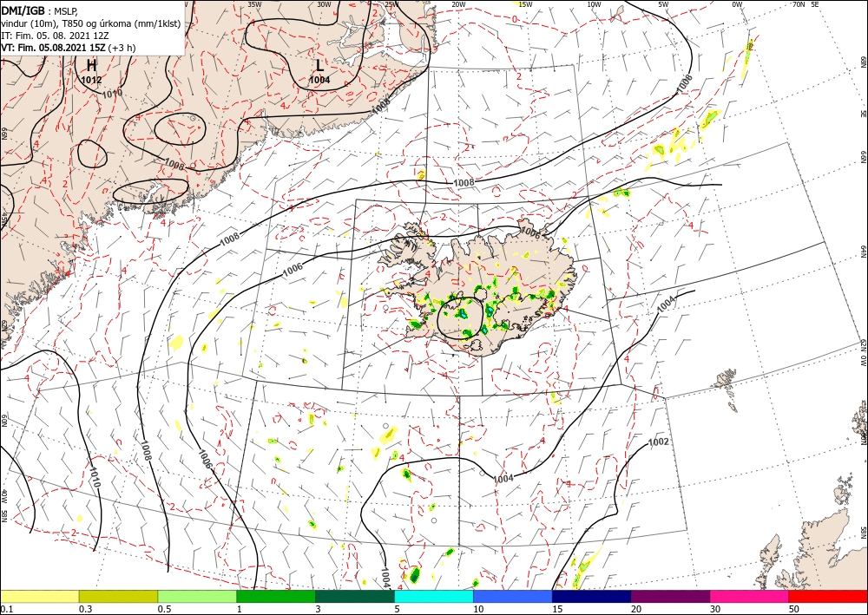
Task: Click the purple 20–30 legend color band
Action: [670, 596]
